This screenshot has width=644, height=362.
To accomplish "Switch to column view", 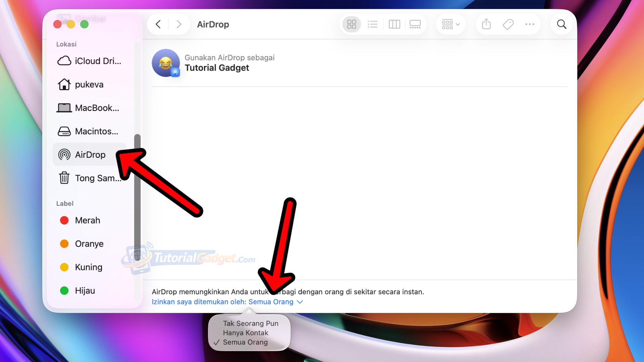I will (x=394, y=24).
